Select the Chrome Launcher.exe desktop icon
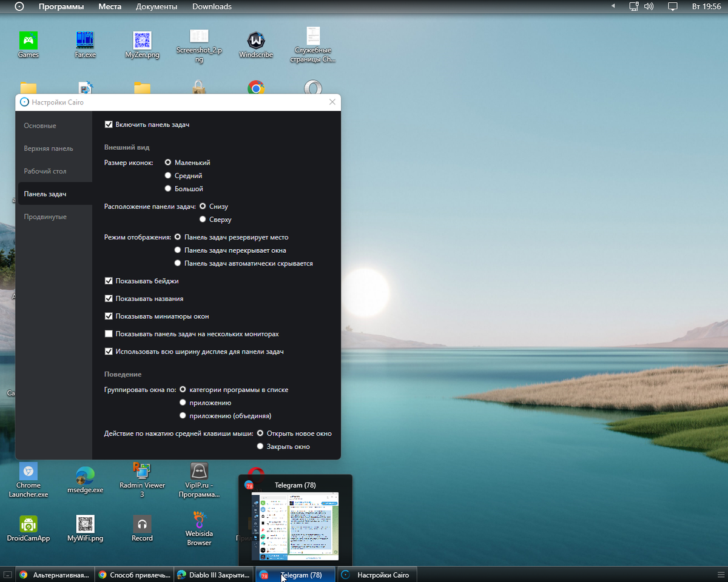 (x=28, y=480)
